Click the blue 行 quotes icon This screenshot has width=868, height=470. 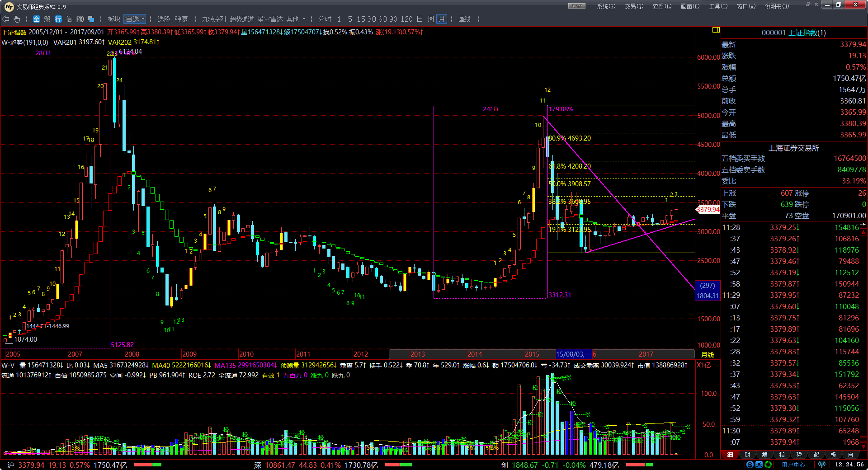[58, 19]
